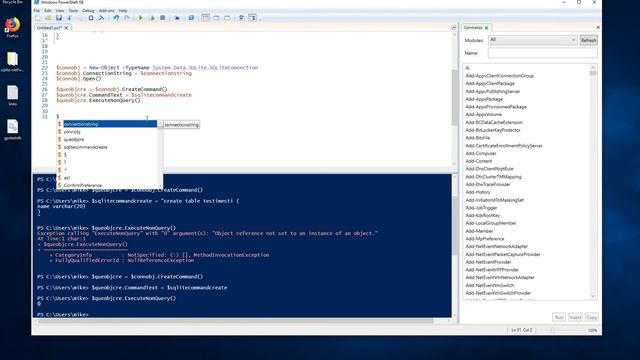Choose connobj in autocomplete list
Screen dimensions: 640x360
pyautogui.click(x=107, y=132)
